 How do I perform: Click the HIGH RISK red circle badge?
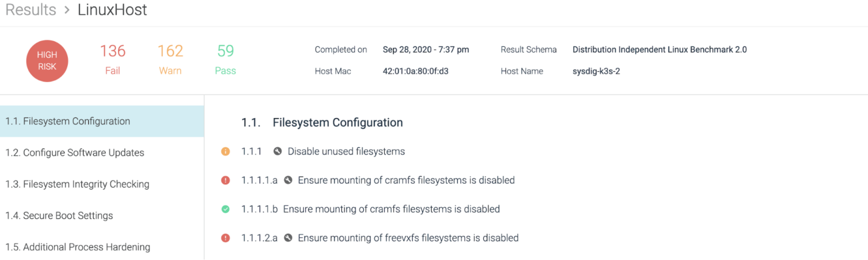[x=47, y=60]
